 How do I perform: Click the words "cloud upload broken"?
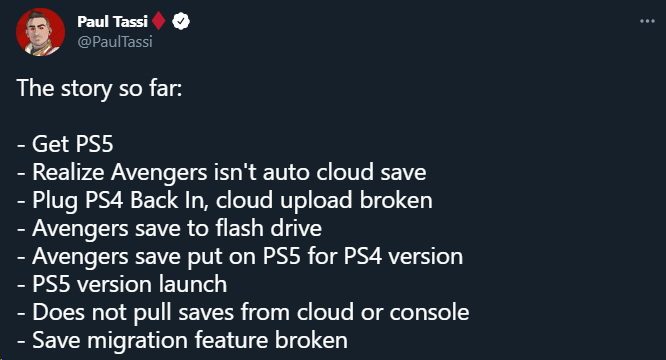(x=324, y=200)
